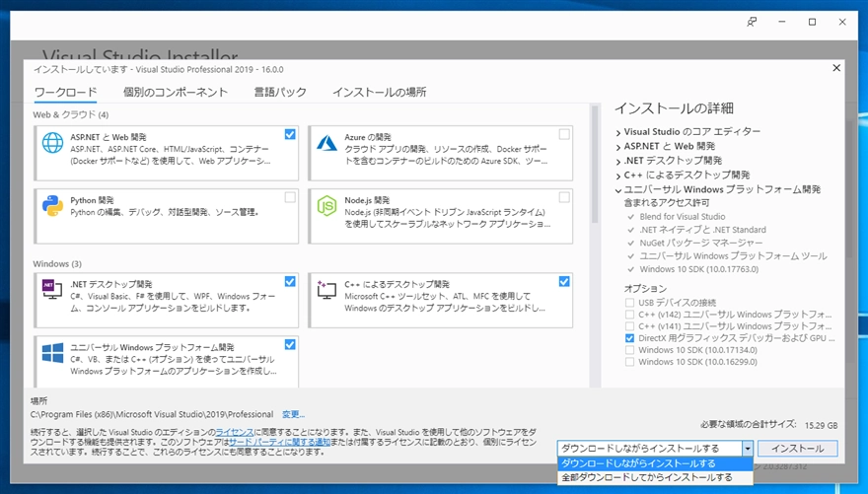
Task: Enable Windows 10 SDK (10.0.16299.0) option
Action: click(x=629, y=362)
